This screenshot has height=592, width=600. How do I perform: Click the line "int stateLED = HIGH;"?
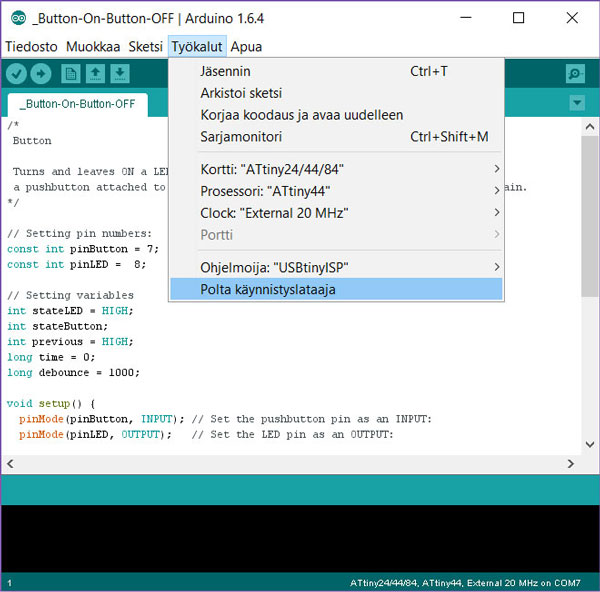(x=70, y=311)
